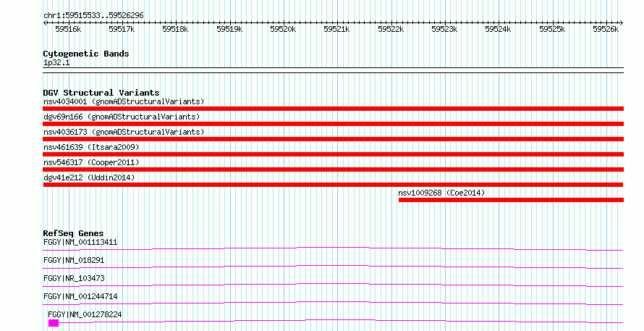Click the dgv69n166 (gnomADStructuralVariants) label
This screenshot has width=644, height=331.
[x=122, y=117]
